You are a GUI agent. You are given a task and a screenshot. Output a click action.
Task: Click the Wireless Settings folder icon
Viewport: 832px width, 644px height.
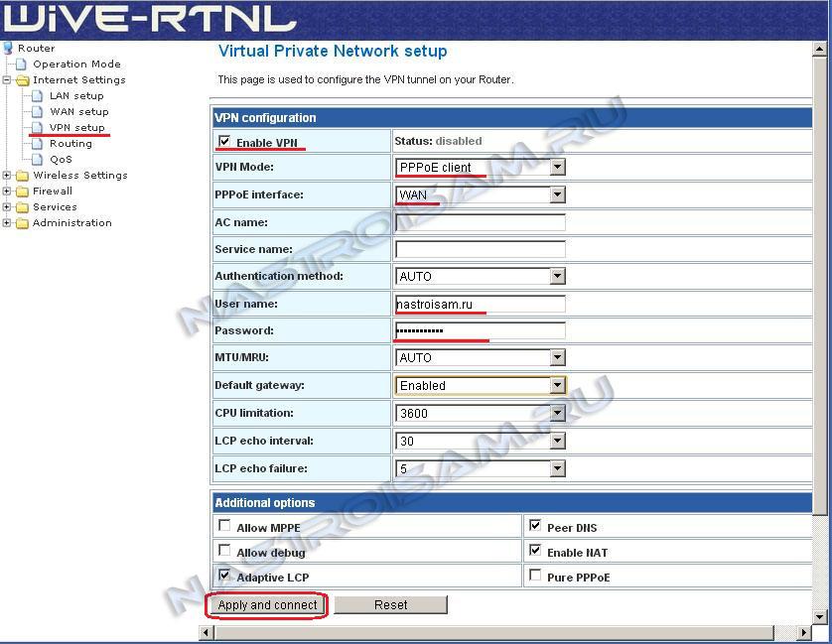22,176
